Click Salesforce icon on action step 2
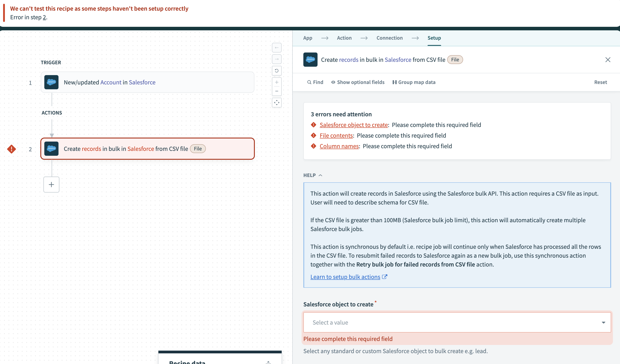This screenshot has height=364, width=620. (x=51, y=149)
